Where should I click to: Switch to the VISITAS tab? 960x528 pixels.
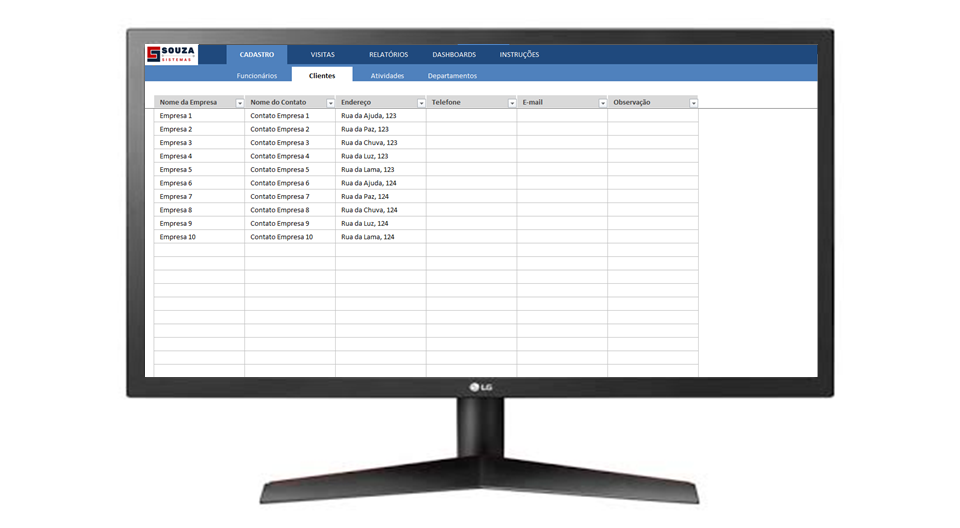point(323,55)
